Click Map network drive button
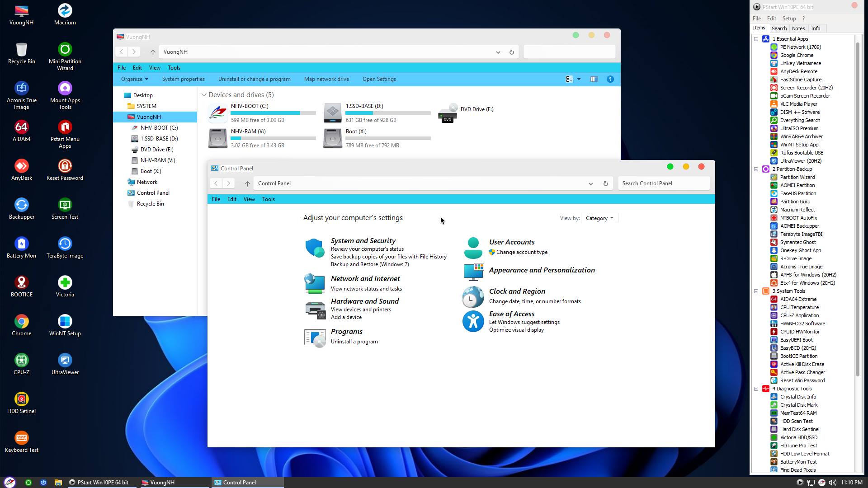Image resolution: width=868 pixels, height=488 pixels. point(326,79)
